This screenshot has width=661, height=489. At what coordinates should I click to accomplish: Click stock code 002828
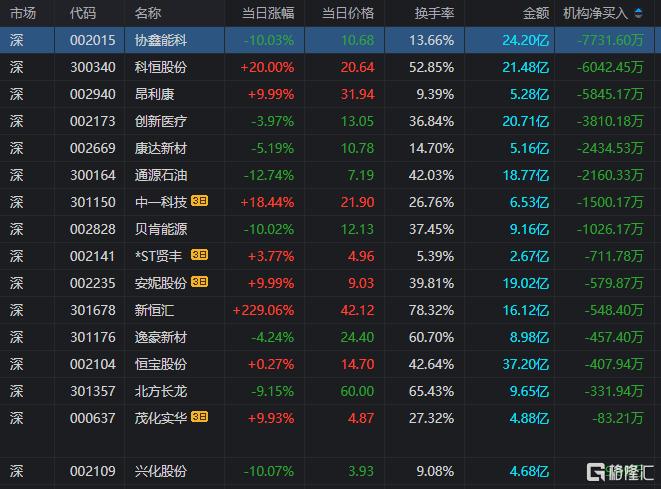pos(93,229)
